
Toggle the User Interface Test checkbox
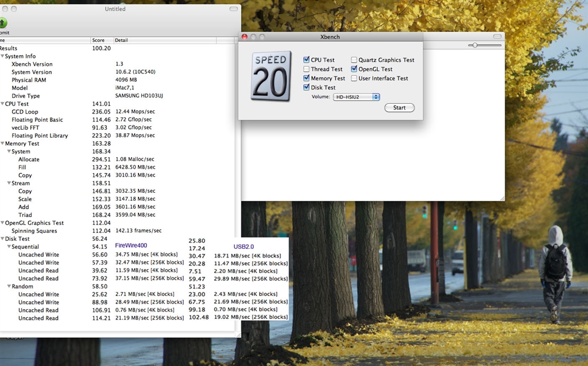click(354, 79)
